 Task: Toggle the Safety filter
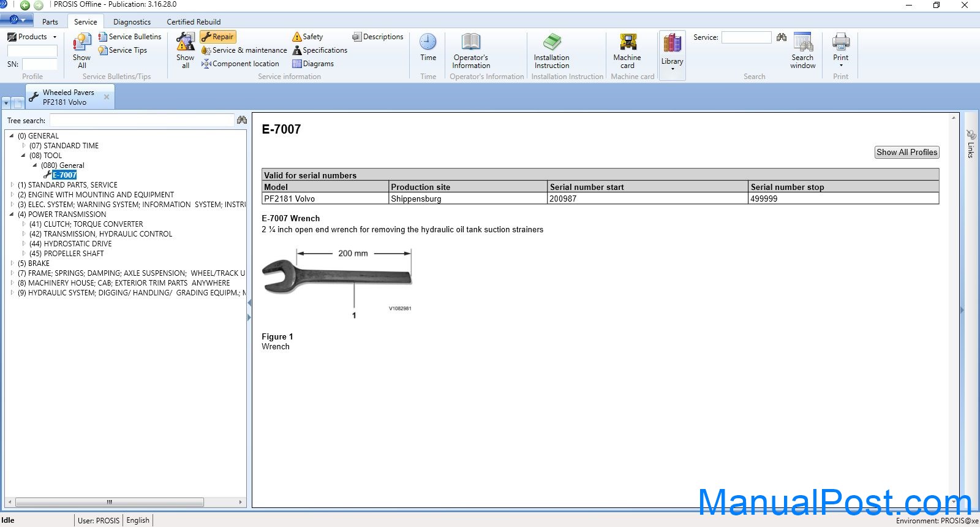click(307, 37)
